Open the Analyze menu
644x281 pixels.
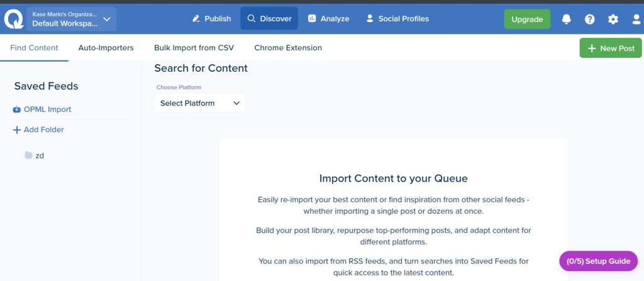point(328,18)
